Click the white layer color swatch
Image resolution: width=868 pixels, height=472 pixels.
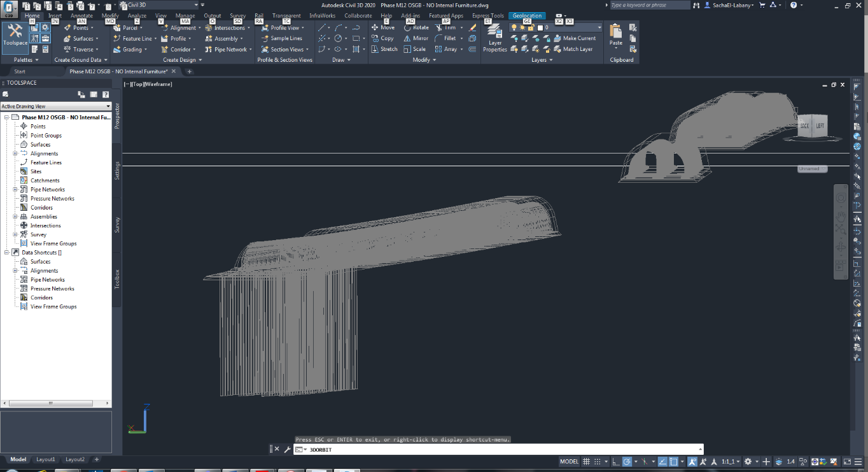540,28
